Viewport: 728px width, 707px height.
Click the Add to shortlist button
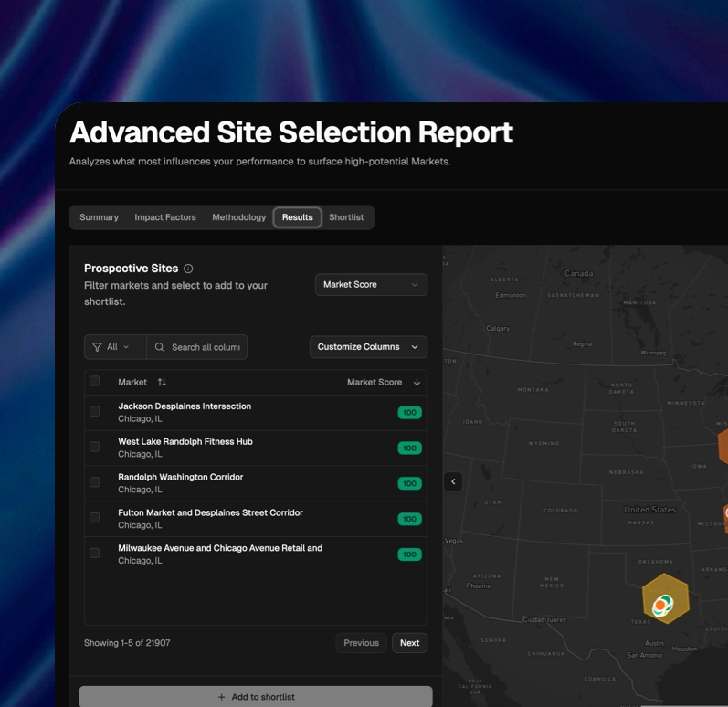(x=256, y=697)
